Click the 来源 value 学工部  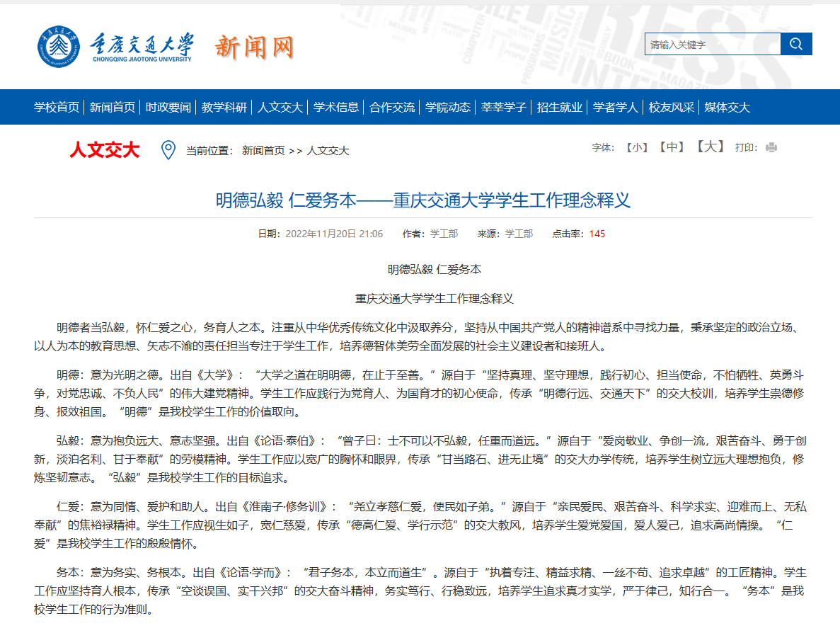click(x=519, y=234)
